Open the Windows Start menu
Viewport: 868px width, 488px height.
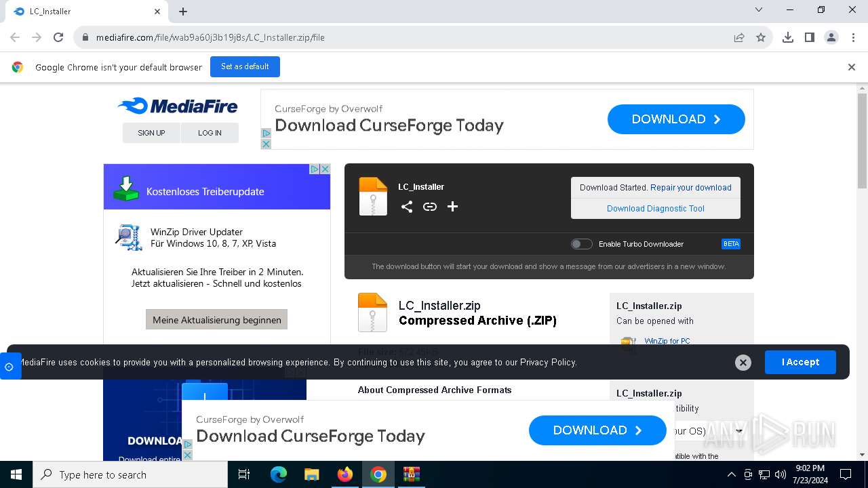(x=16, y=474)
